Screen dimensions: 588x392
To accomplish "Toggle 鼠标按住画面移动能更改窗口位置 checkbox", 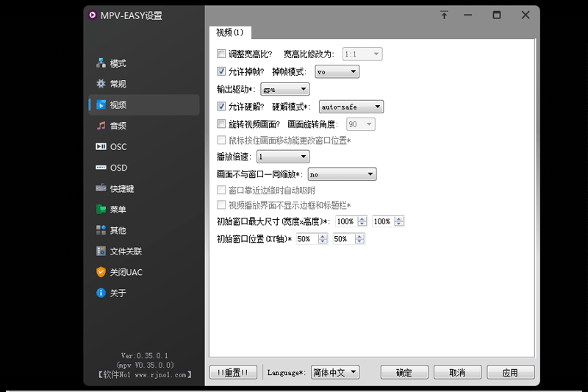I will coord(221,140).
